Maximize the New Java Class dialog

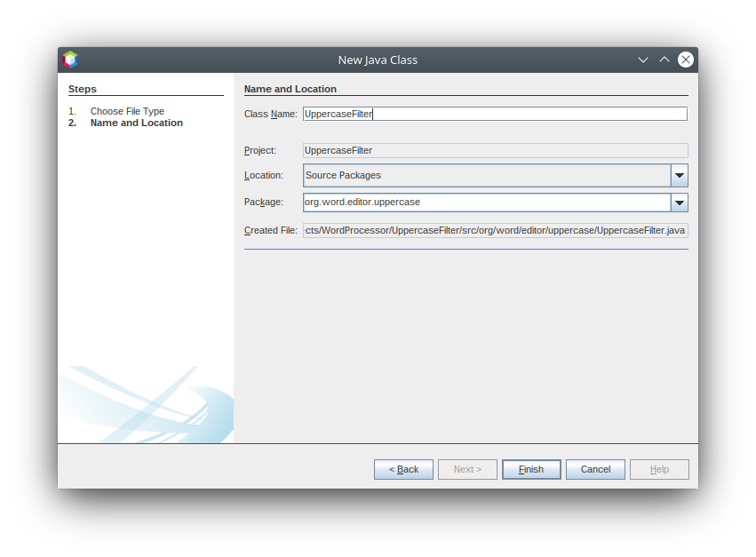tap(664, 60)
